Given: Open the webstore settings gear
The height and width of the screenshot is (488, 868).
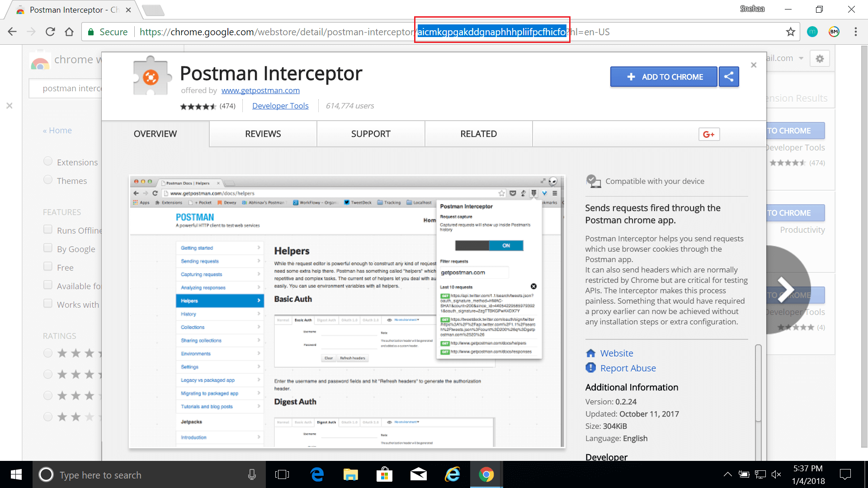Looking at the screenshot, I should coord(820,58).
